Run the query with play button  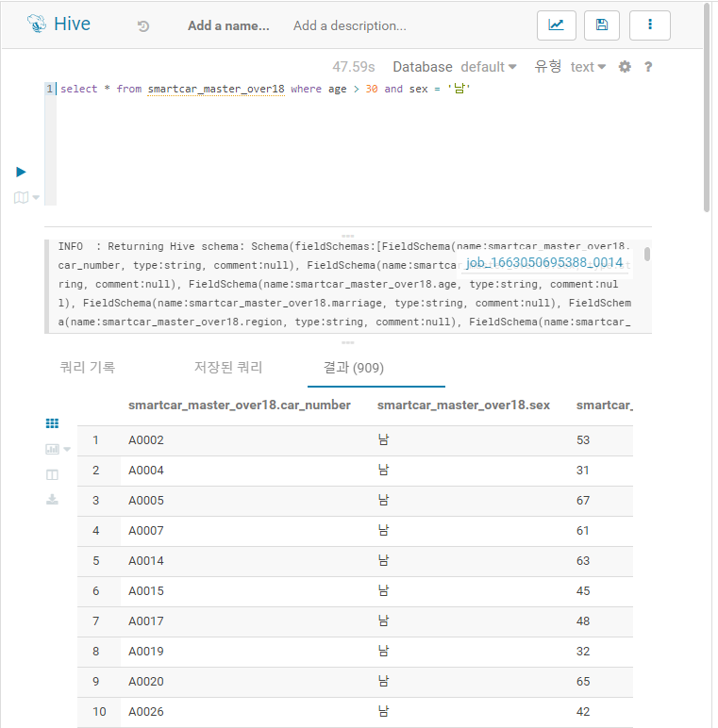point(21,173)
